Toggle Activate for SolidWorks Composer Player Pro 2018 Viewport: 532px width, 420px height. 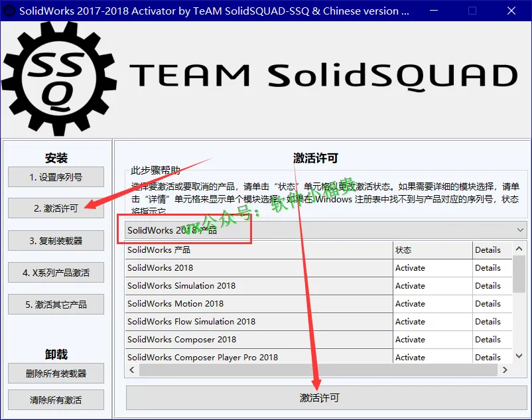(x=432, y=356)
